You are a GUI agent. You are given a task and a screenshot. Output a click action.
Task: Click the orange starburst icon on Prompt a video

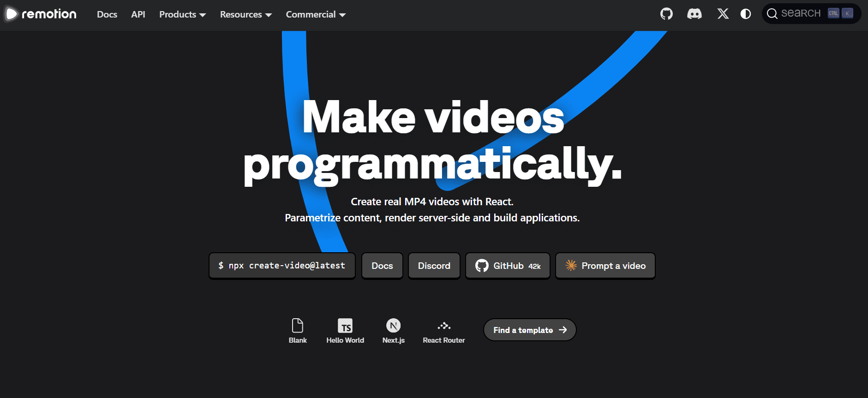click(571, 265)
